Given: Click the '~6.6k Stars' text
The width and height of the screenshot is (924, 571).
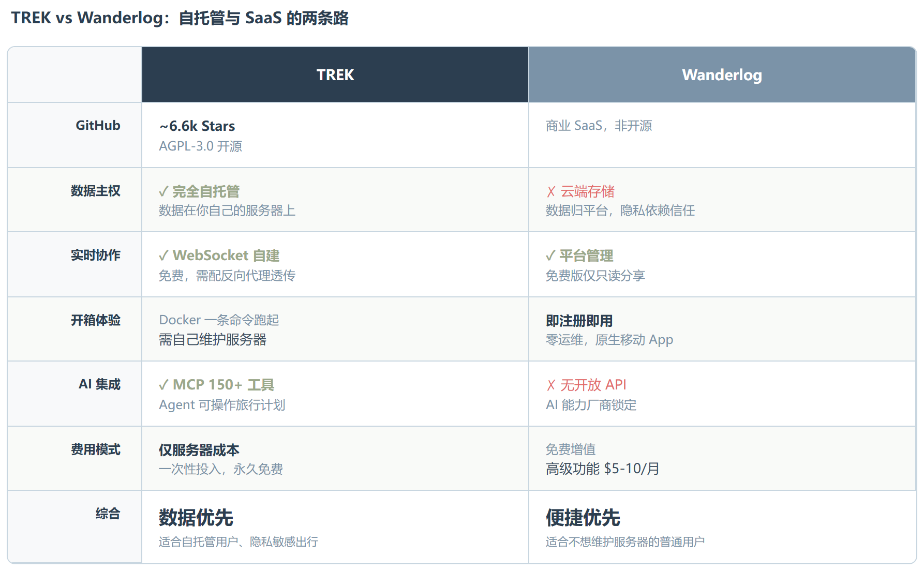Looking at the screenshot, I should coord(197,126).
